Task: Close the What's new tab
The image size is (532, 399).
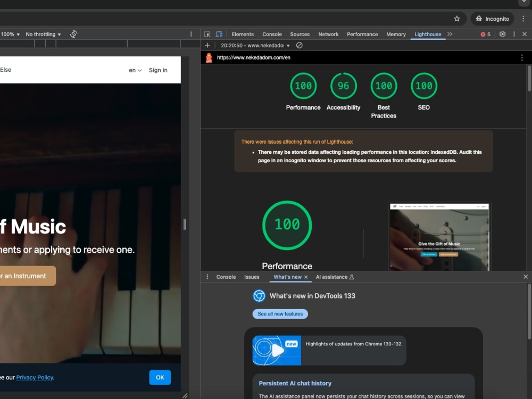Action: (306, 277)
